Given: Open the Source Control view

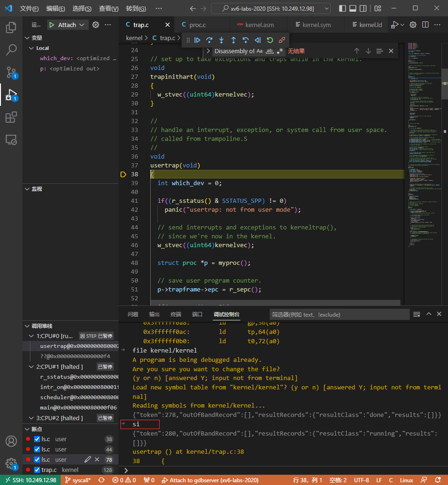Looking at the screenshot, I should tap(11, 72).
